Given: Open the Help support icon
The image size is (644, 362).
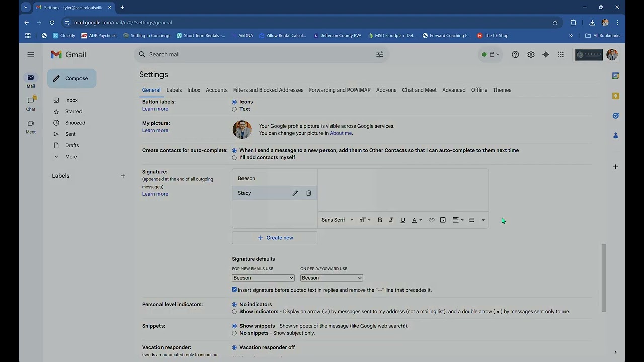Looking at the screenshot, I should click(x=515, y=54).
